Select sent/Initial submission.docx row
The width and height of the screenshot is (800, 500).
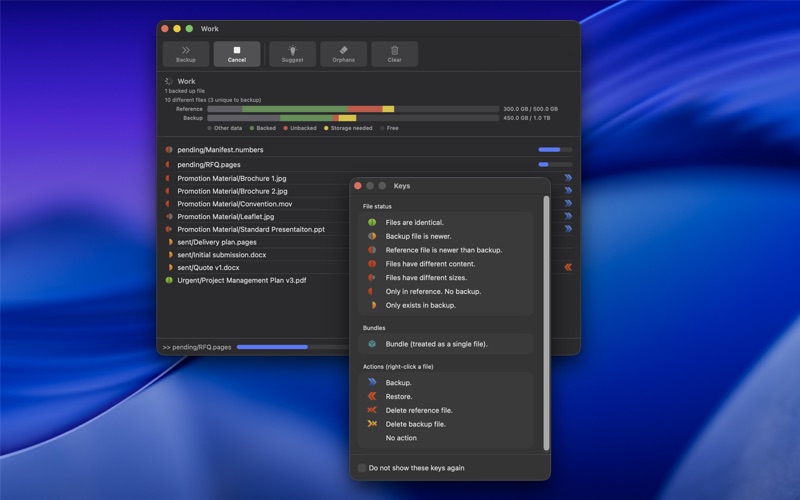pos(255,255)
